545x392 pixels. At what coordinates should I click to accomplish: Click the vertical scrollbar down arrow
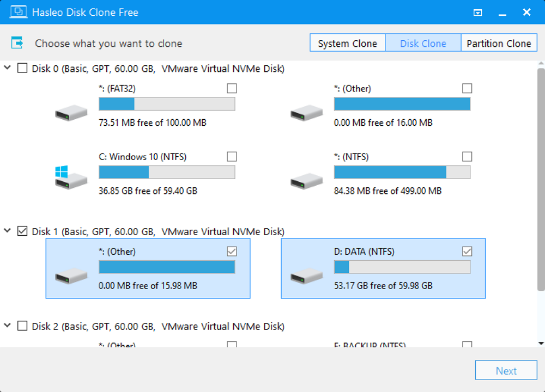click(x=541, y=343)
